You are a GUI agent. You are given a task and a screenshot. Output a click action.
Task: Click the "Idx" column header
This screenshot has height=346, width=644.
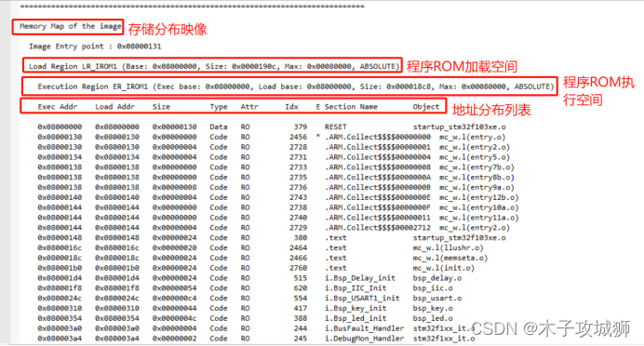[x=291, y=107]
